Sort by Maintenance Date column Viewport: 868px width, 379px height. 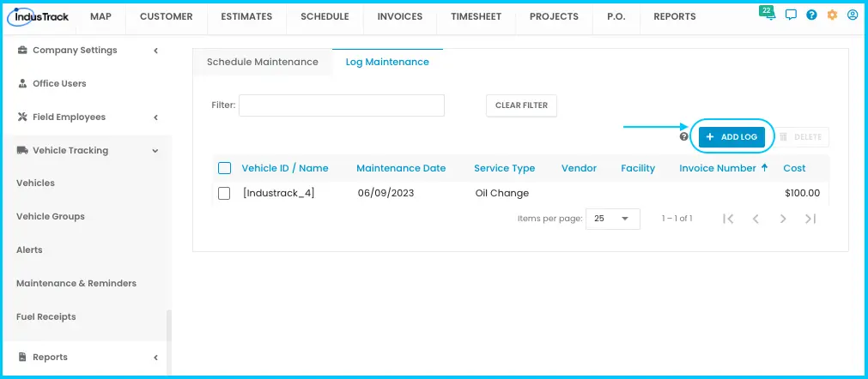[401, 168]
